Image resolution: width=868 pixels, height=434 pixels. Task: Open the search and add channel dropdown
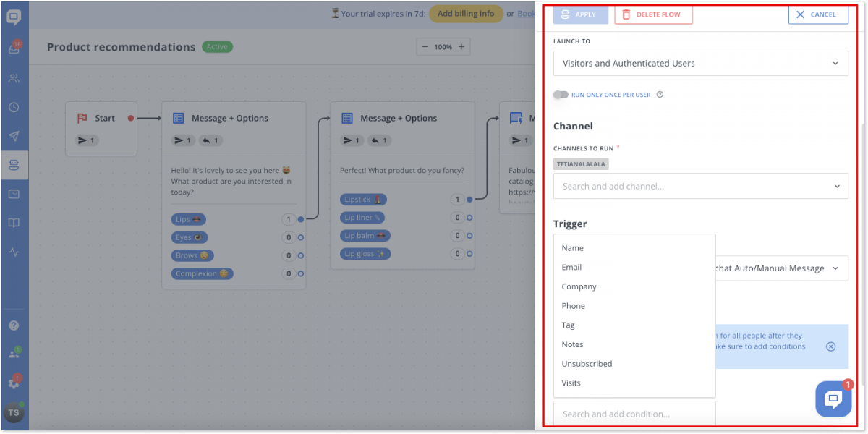[699, 186]
